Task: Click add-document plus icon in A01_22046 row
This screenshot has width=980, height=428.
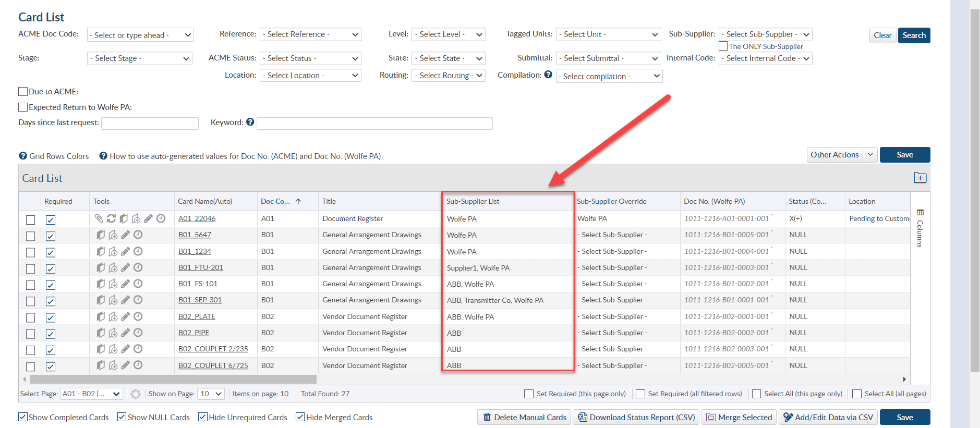Action: 136,218
